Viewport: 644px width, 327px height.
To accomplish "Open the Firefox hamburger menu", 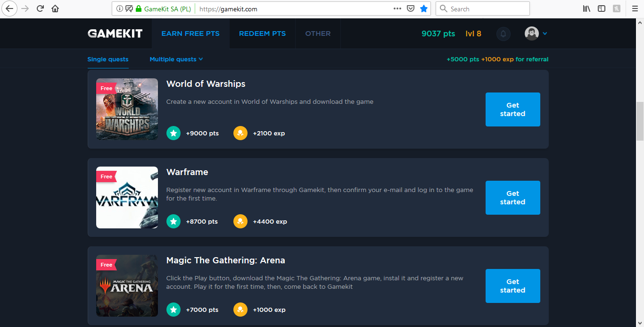I will 635,8.
